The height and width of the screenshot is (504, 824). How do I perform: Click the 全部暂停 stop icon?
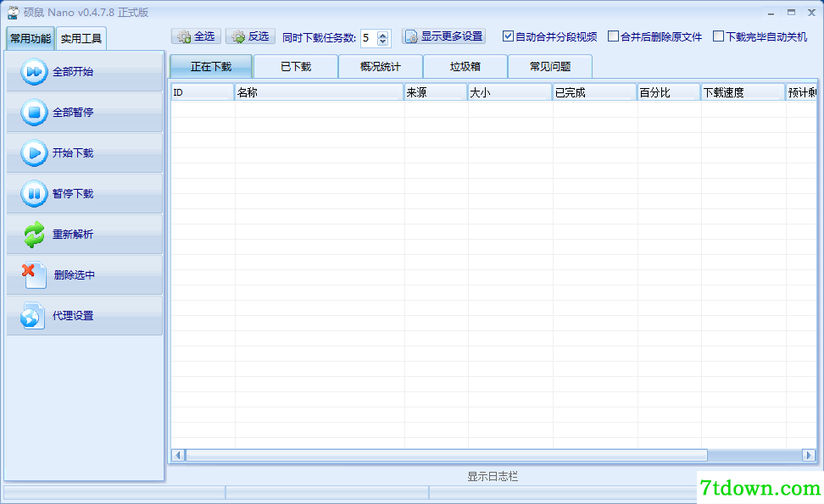click(34, 113)
